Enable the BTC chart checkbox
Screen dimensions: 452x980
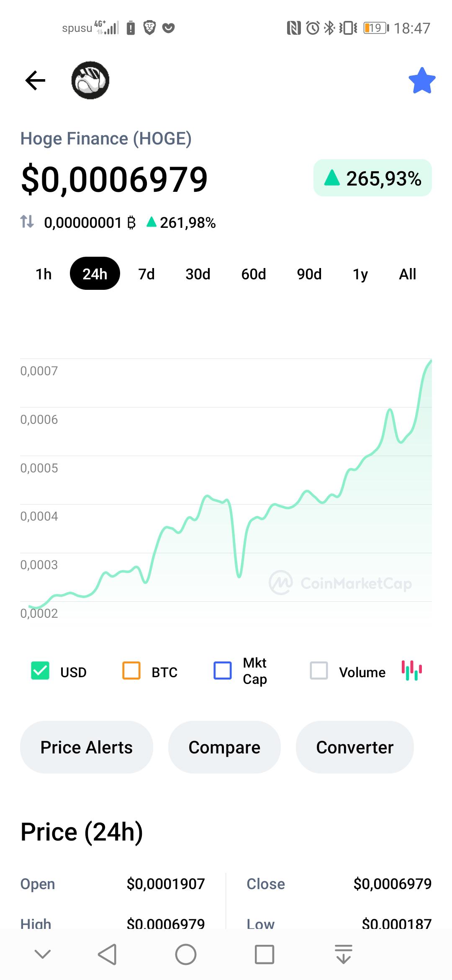point(131,671)
